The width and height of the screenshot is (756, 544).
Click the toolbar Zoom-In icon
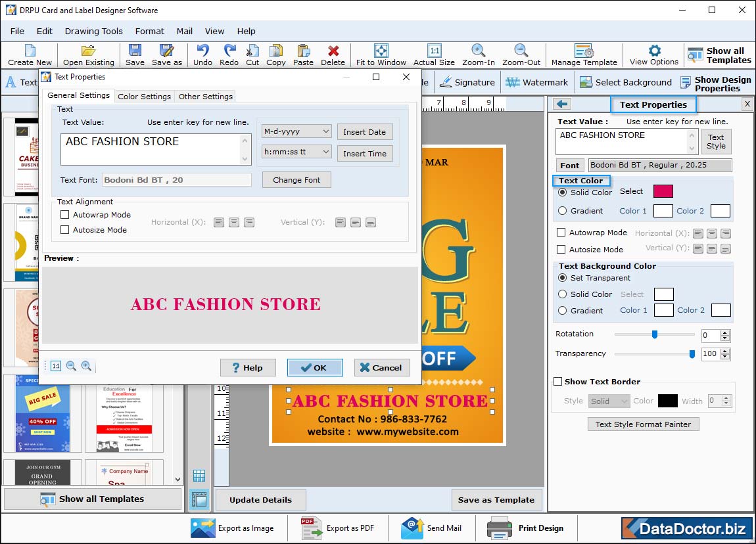(x=479, y=55)
